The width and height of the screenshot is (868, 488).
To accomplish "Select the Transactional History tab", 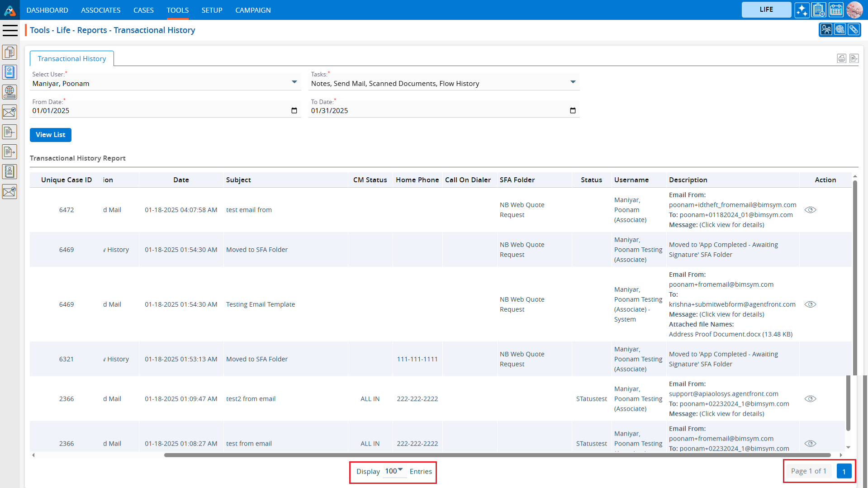I will click(x=71, y=59).
